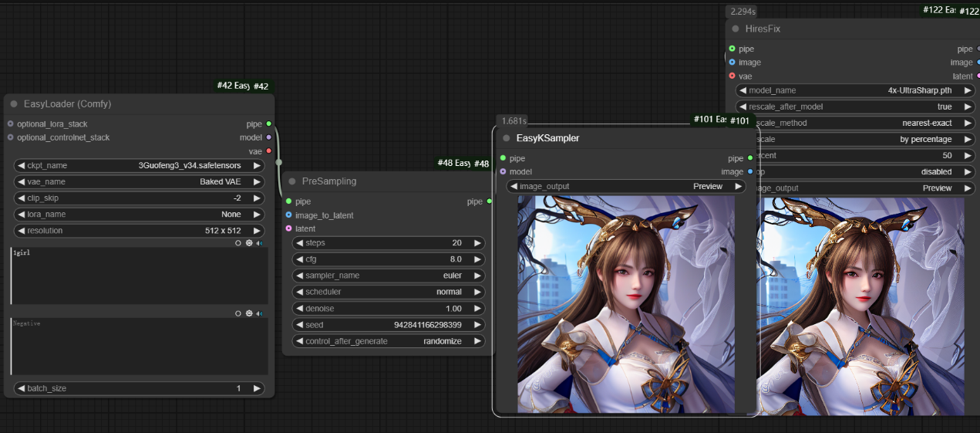
Task: Click the circle icon above the negative prompt box
Action: 238,313
